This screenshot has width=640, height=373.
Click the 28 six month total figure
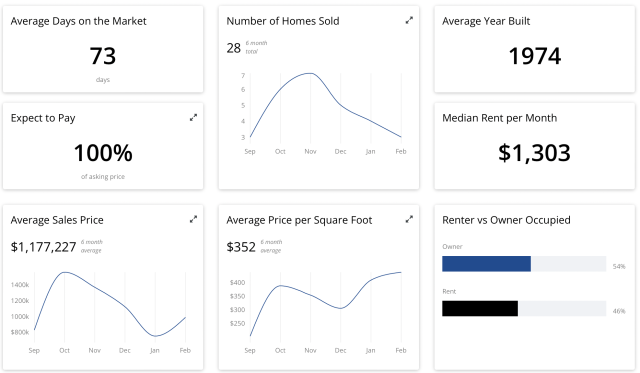click(234, 48)
